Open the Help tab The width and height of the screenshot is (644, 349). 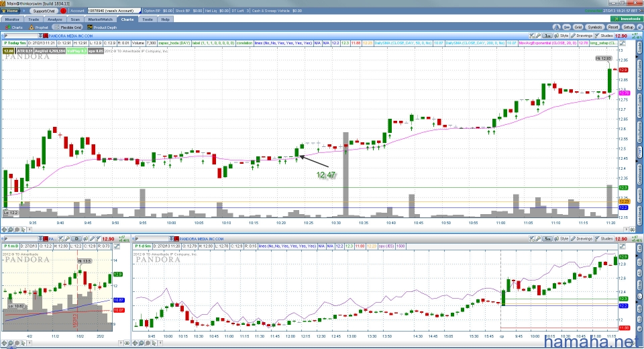165,19
